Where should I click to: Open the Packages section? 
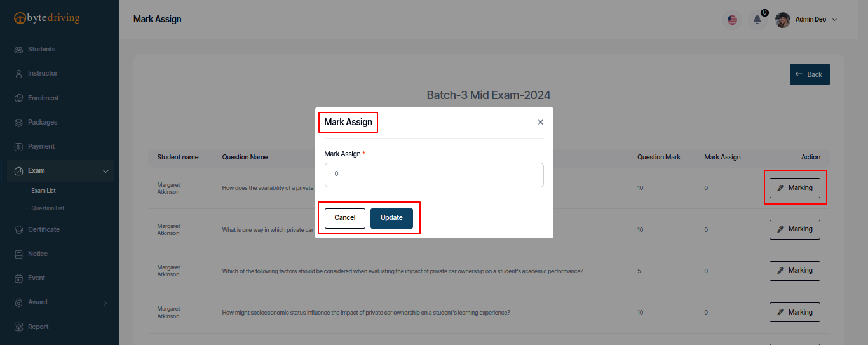[x=43, y=122]
